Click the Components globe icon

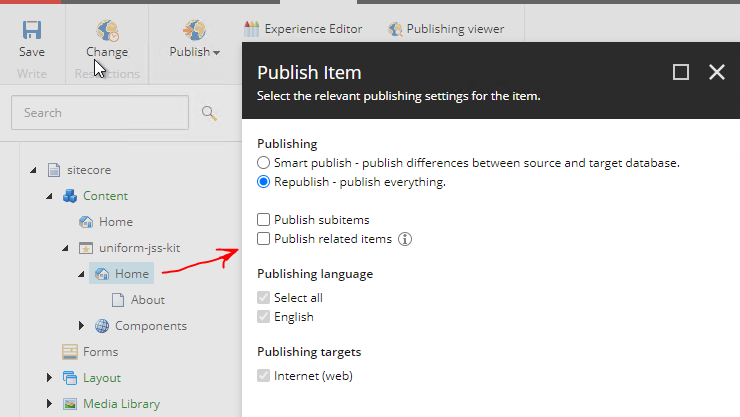point(102,325)
